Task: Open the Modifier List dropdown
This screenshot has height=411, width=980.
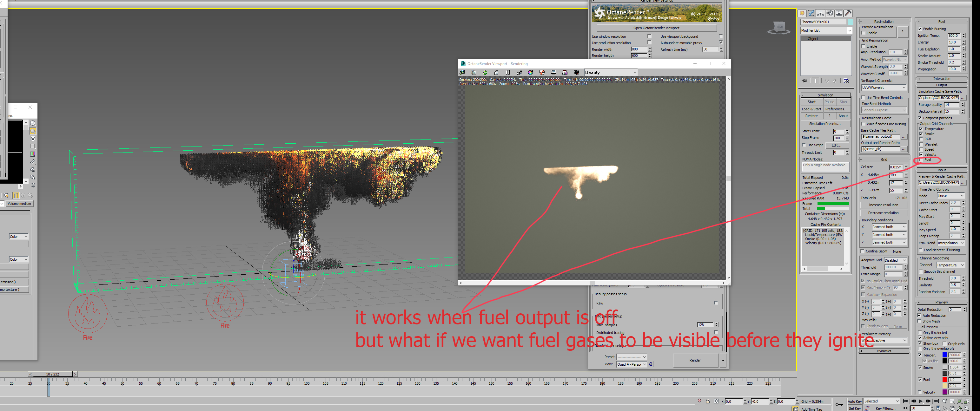Action: click(826, 30)
